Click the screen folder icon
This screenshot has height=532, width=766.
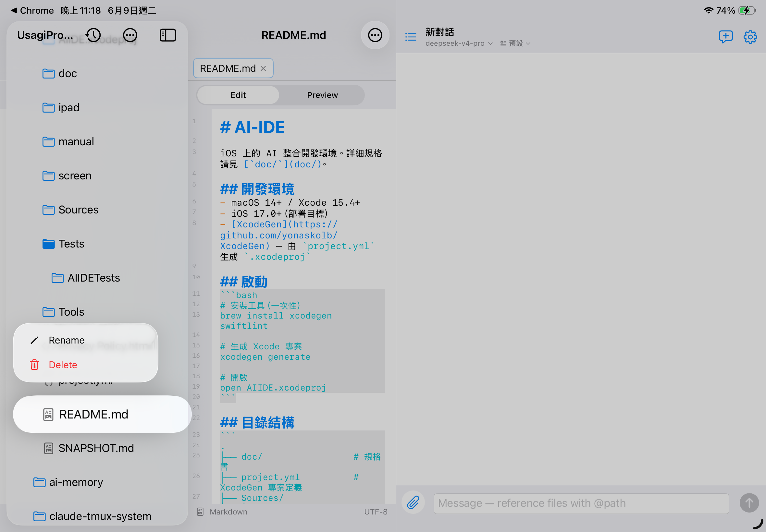point(48,175)
